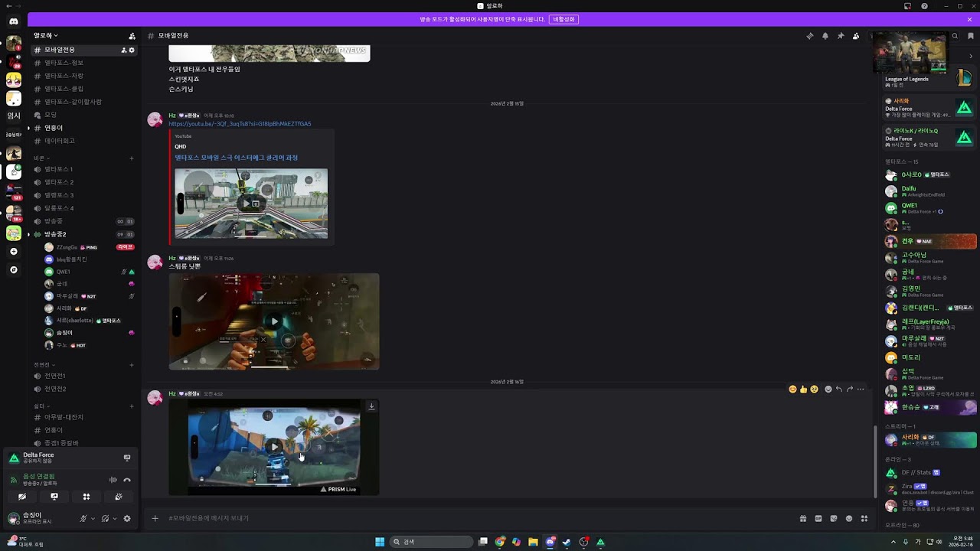Viewport: 980px width, 551px height.
Task: Open the 델타포스-자랑 text channel
Action: (x=83, y=76)
